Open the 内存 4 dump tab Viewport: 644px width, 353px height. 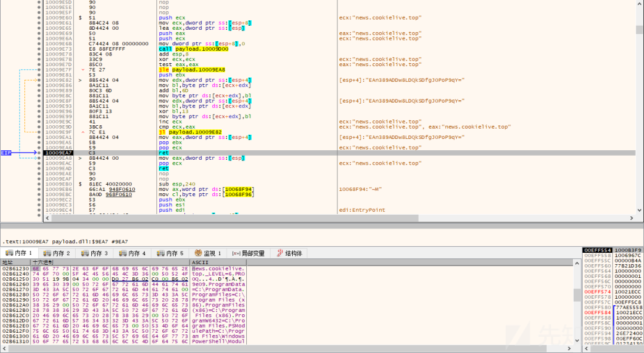coord(133,253)
